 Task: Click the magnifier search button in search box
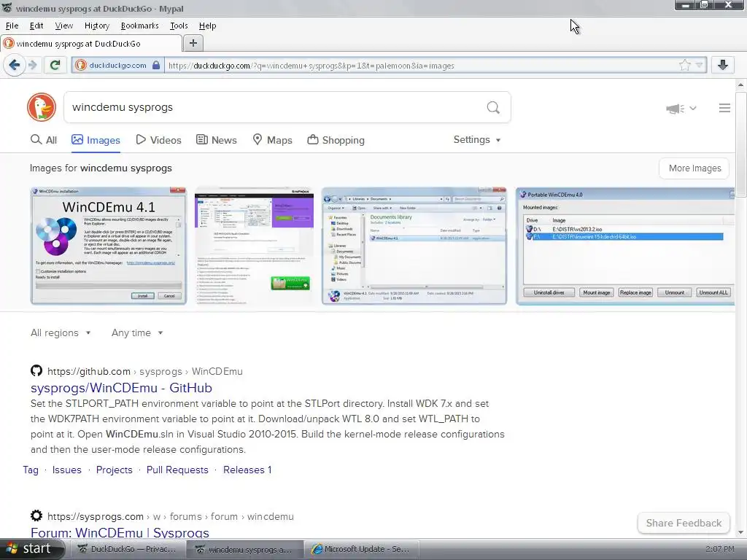click(493, 108)
